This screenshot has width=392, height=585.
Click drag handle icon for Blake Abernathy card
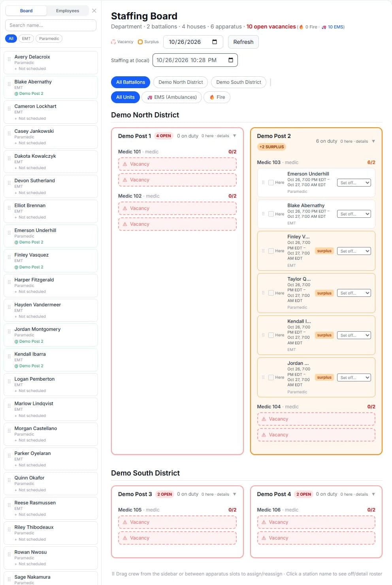tap(9, 84)
